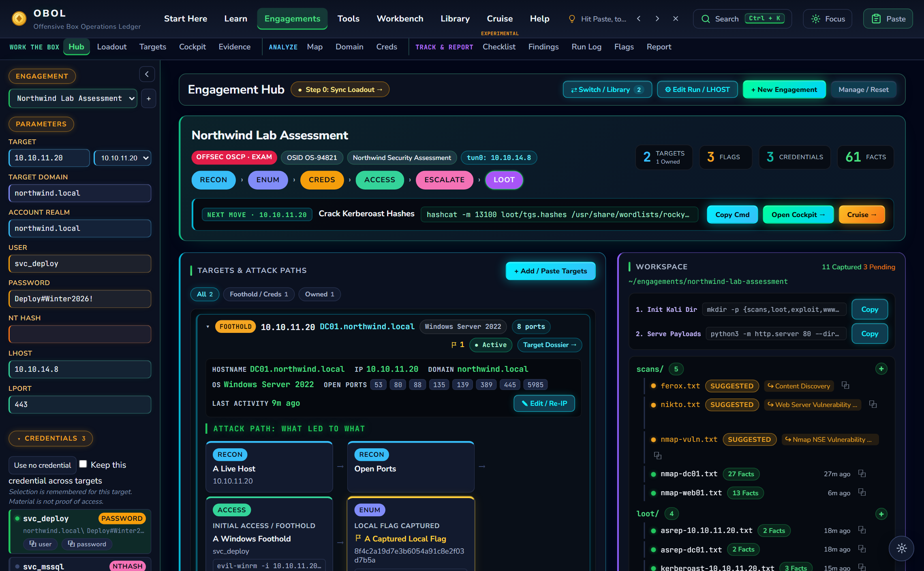
Task: Go to next hint arrow
Action: tap(657, 19)
